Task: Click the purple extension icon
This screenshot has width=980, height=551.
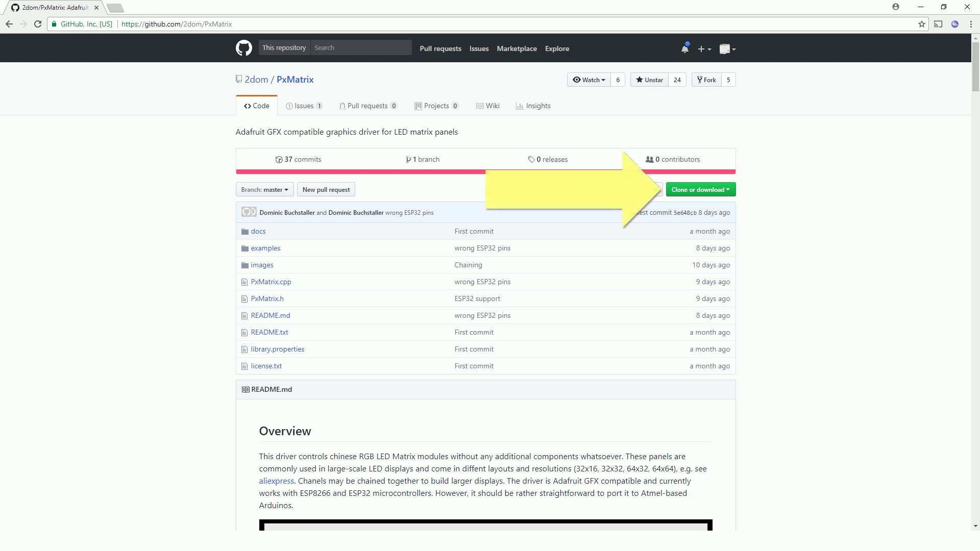Action: 954,24
